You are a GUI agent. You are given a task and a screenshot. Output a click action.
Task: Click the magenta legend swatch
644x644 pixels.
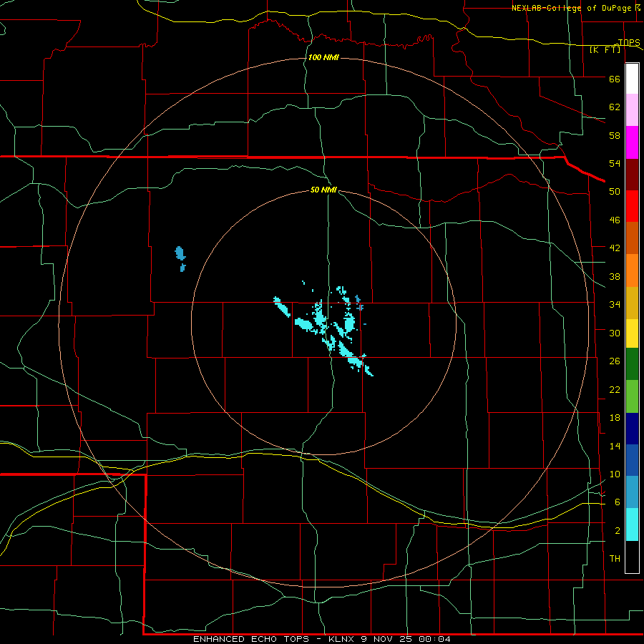click(x=632, y=142)
